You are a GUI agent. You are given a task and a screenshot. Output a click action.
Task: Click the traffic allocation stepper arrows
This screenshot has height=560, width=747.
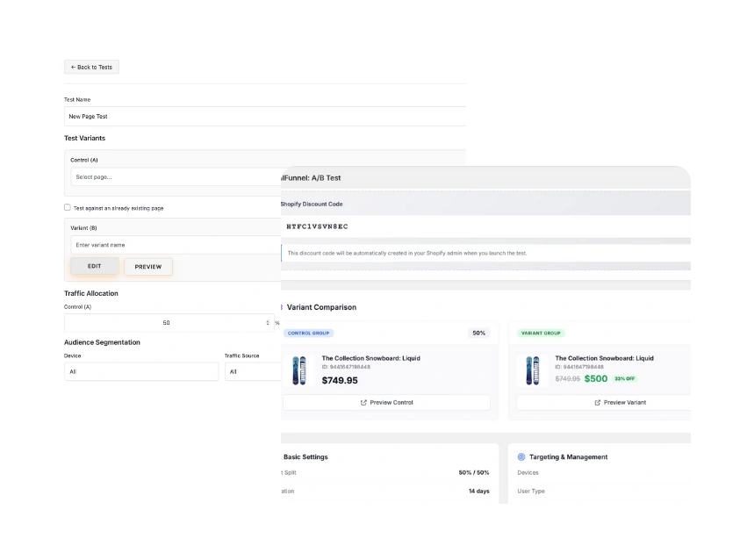pos(268,323)
